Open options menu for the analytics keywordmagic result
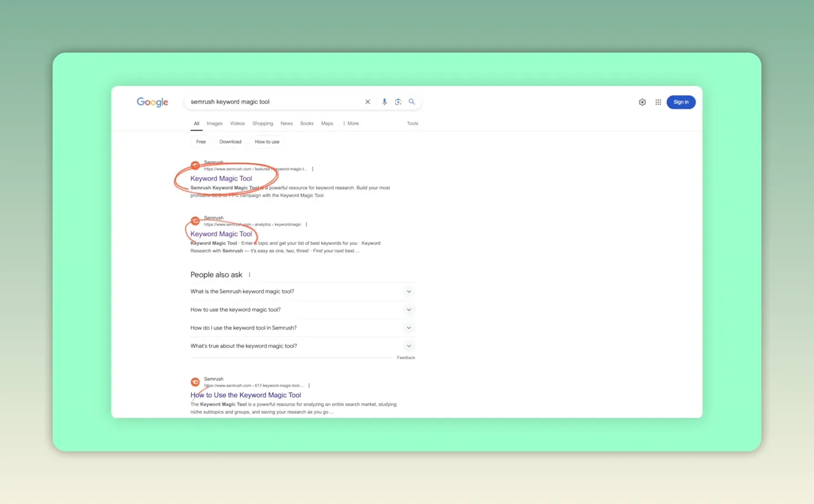The height and width of the screenshot is (504, 814). [x=306, y=224]
